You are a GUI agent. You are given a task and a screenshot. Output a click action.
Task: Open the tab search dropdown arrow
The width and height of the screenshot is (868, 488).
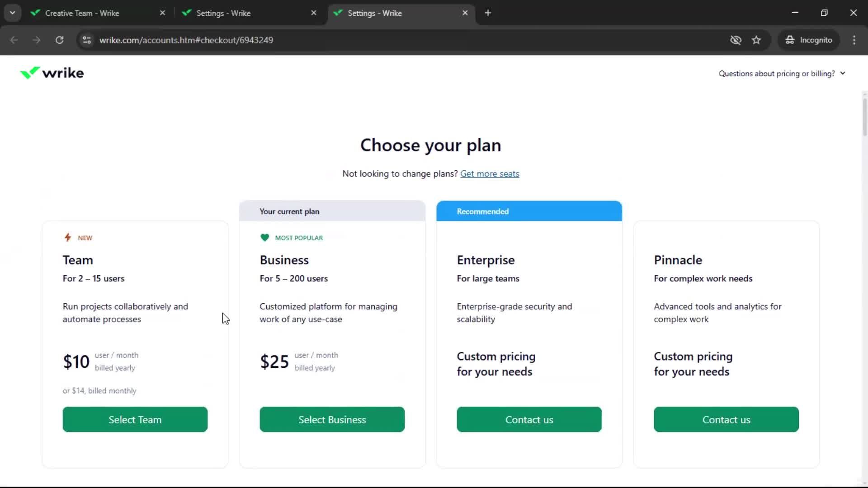pyautogui.click(x=13, y=13)
